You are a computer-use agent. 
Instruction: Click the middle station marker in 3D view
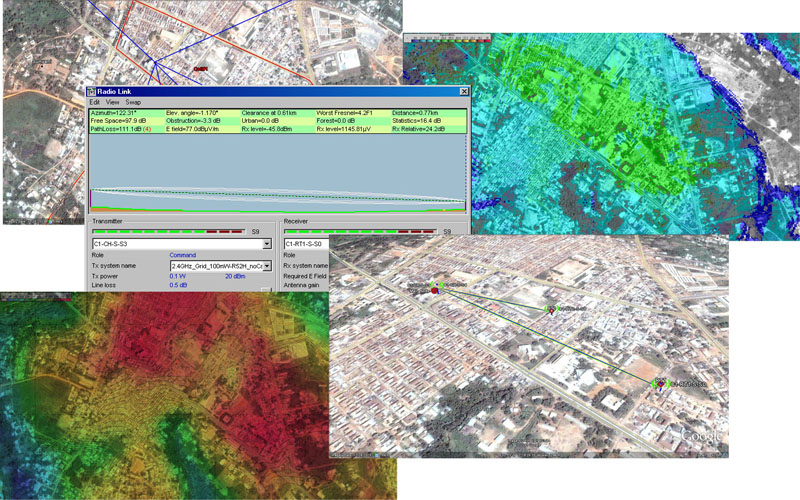(551, 309)
